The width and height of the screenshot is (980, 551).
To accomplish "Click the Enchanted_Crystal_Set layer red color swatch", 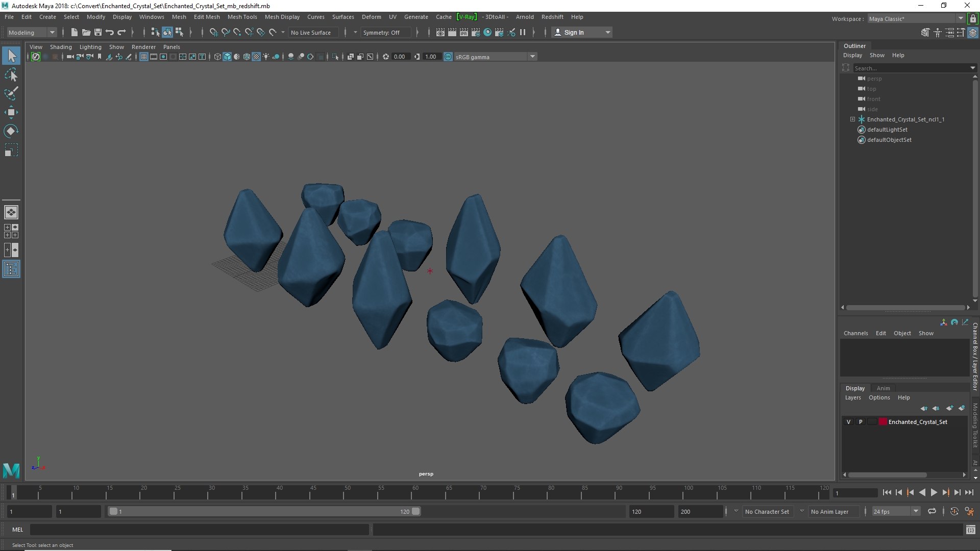I will coord(883,422).
